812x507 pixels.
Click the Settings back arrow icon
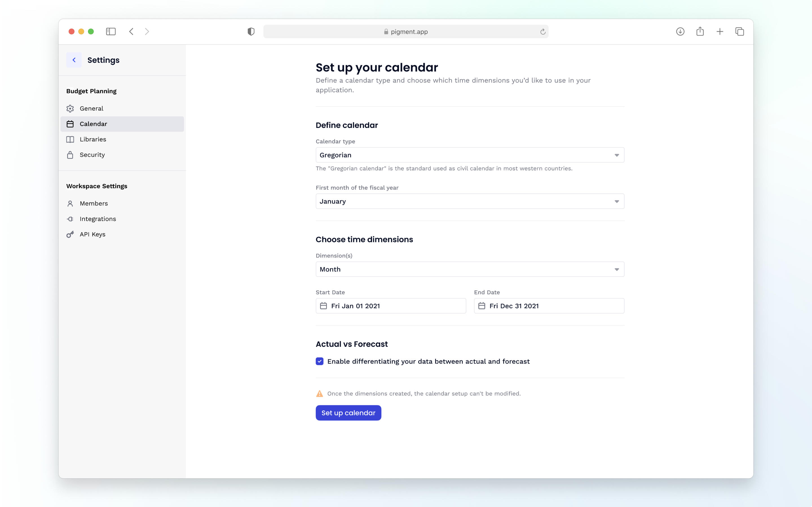click(x=74, y=60)
